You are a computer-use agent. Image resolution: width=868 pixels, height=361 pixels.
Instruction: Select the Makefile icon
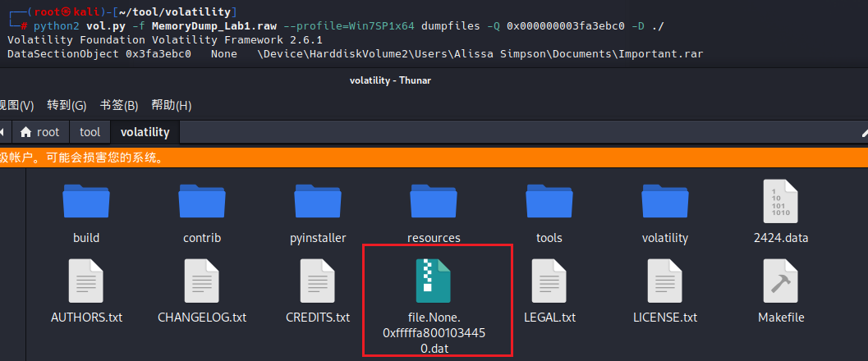point(780,281)
